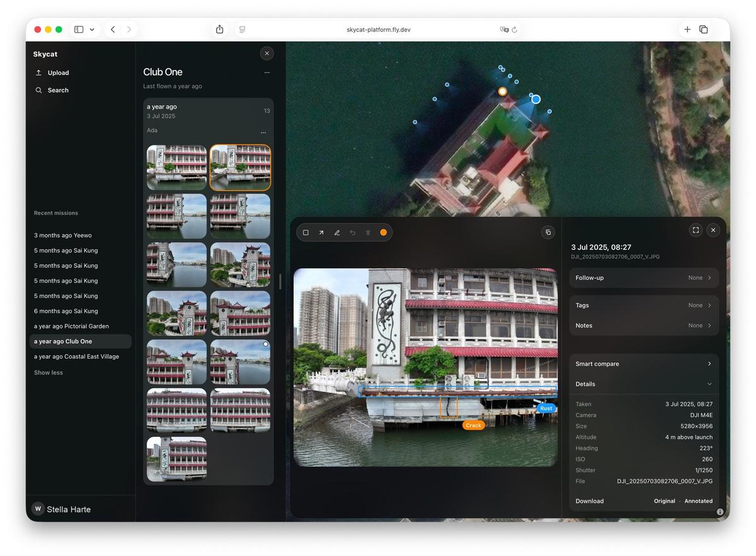The height and width of the screenshot is (556, 756).
Task: Open the Ada flight options menu
Action: coord(263,132)
